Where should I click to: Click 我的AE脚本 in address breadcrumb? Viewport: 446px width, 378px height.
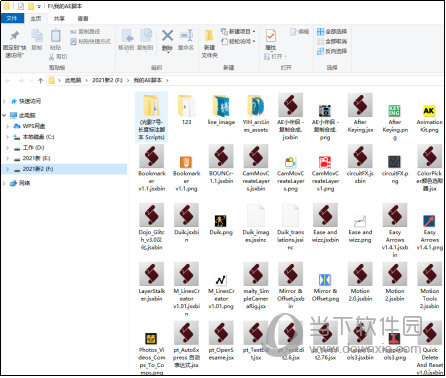(148, 80)
